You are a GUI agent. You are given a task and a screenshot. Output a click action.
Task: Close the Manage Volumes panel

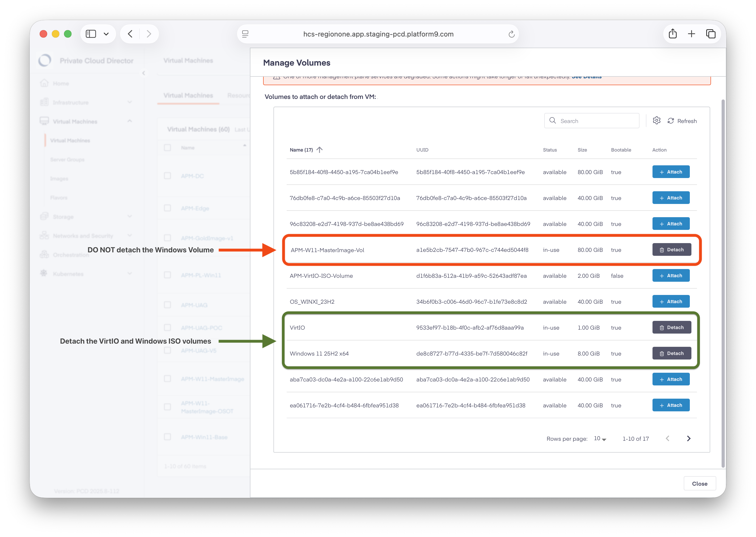point(700,484)
